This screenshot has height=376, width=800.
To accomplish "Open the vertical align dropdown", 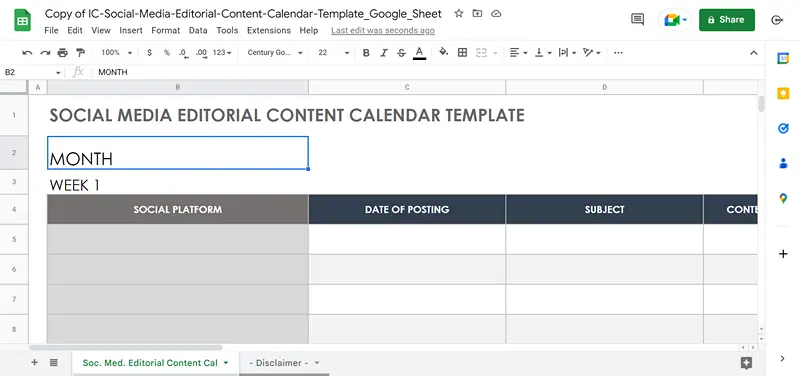I will point(543,53).
